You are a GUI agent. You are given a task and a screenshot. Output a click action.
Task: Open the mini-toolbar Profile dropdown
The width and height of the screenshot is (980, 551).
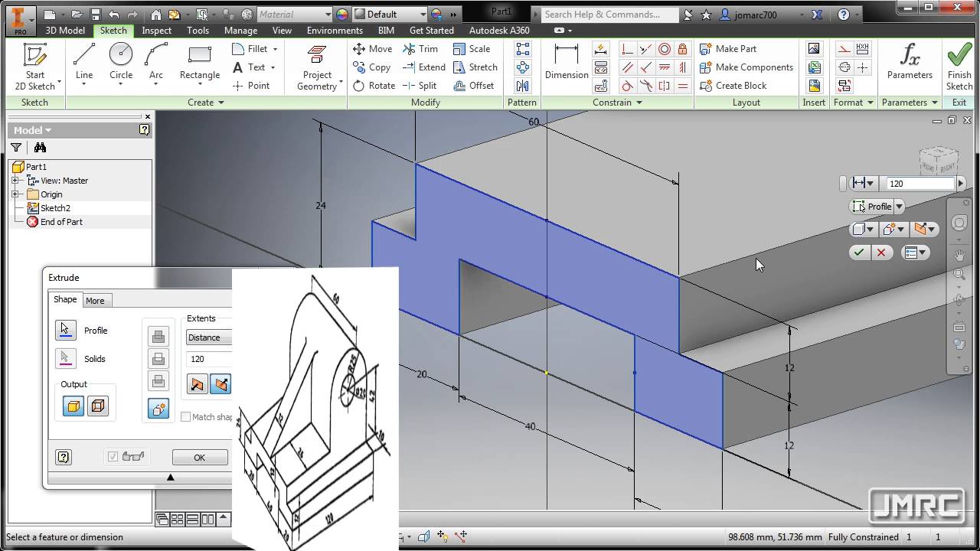coord(900,207)
